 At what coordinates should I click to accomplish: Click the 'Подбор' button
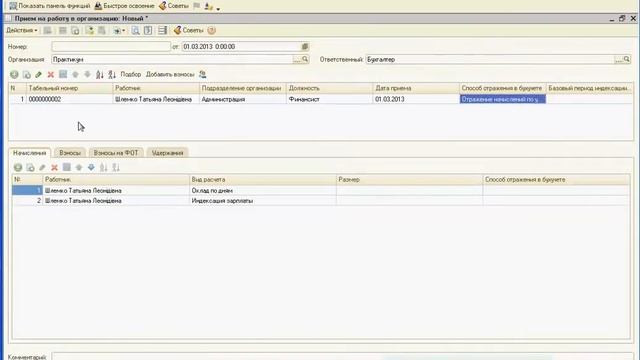pyautogui.click(x=131, y=75)
